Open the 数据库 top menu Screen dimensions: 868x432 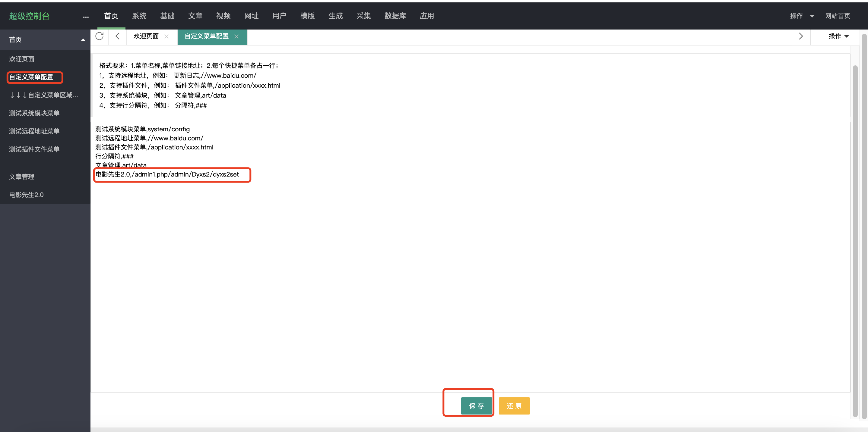click(395, 16)
